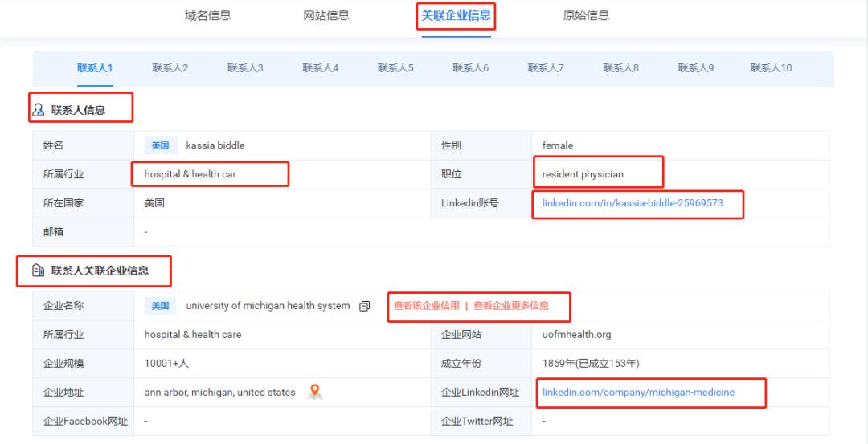Open the map pin for ann arbor address
Image resolution: width=868 pixels, height=444 pixels.
click(315, 392)
